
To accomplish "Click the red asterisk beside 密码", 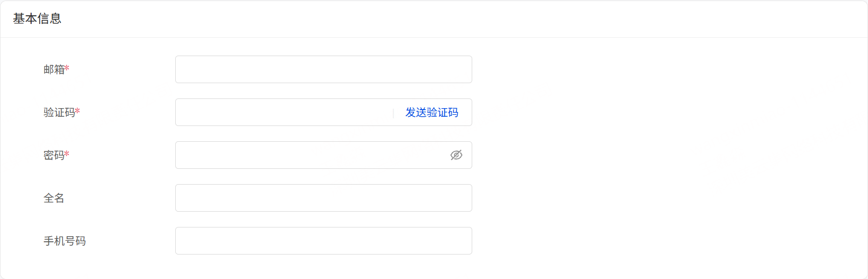I will click(x=67, y=154).
